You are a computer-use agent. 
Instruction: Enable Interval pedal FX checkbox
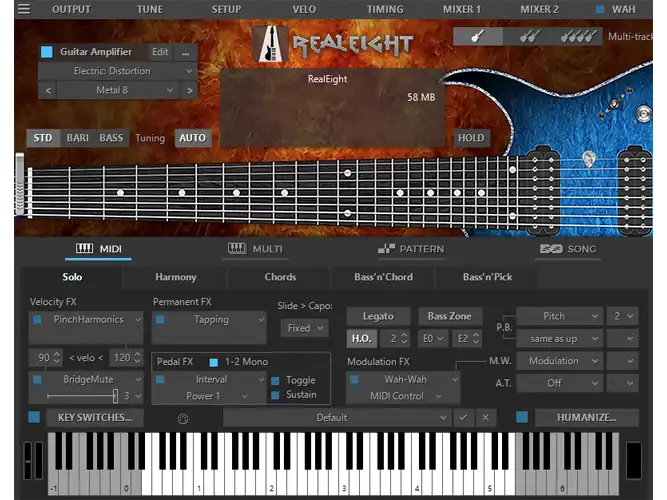[x=160, y=379]
